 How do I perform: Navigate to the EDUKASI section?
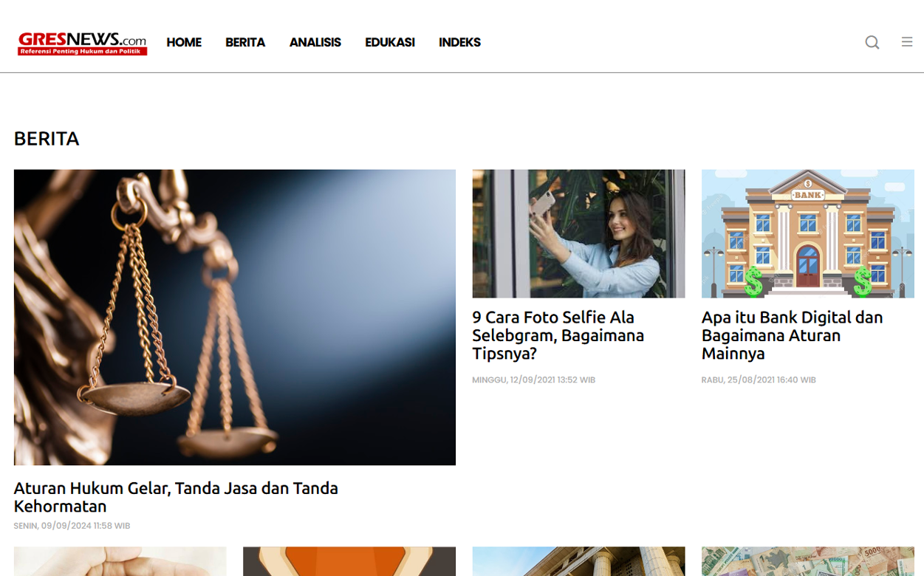389,42
